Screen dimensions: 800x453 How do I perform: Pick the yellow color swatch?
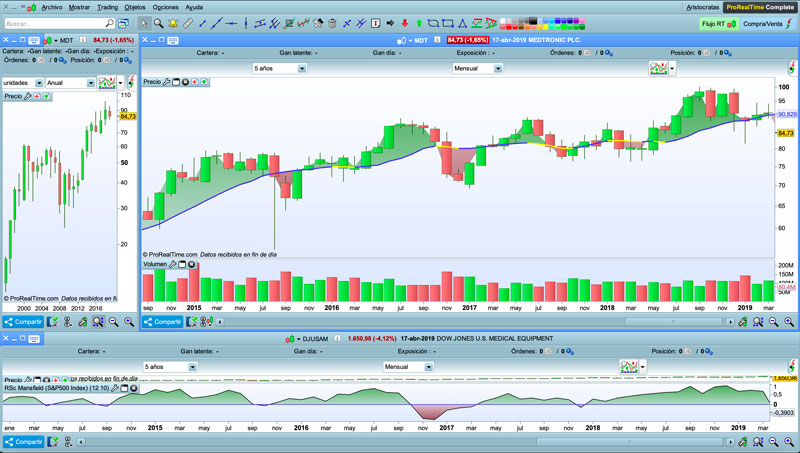545,27
